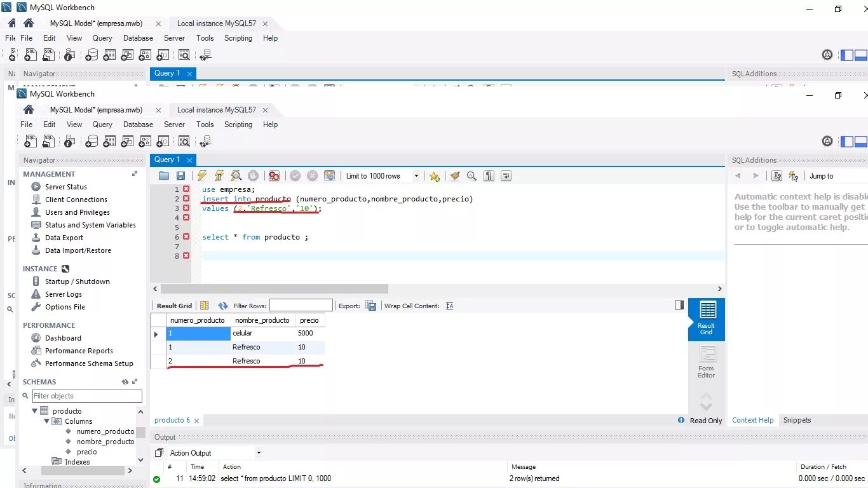Select the Result Grid side button
Screen dimensions: 868x488
[706, 318]
